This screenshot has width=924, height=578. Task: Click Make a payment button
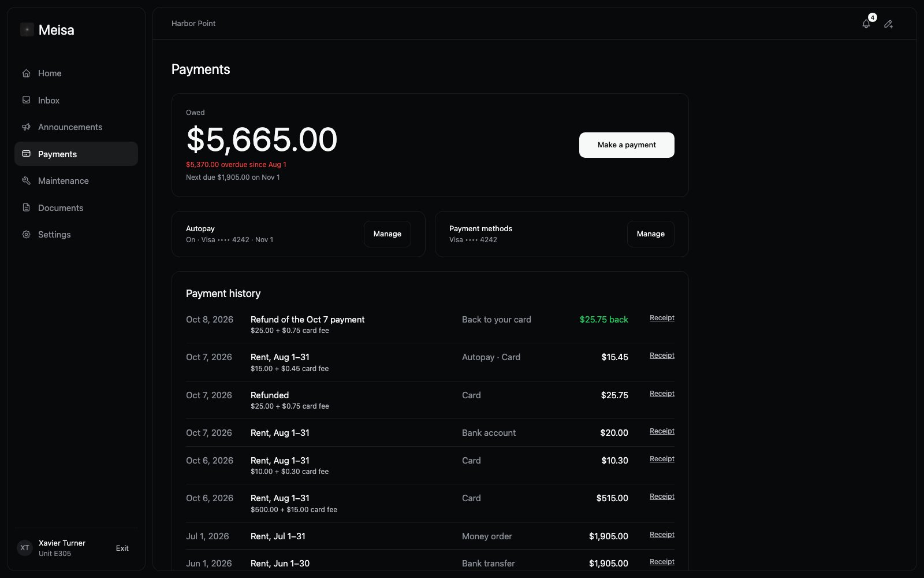point(627,145)
